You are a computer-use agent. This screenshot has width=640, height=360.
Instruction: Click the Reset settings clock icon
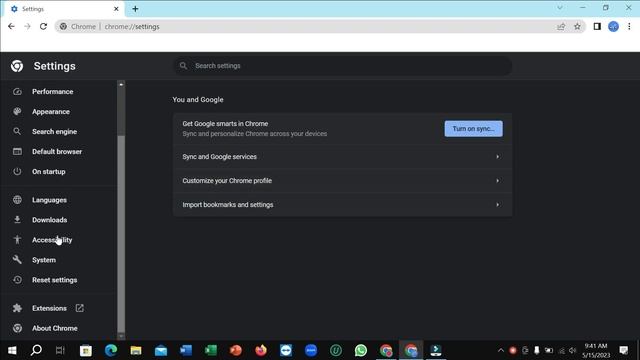click(x=17, y=280)
